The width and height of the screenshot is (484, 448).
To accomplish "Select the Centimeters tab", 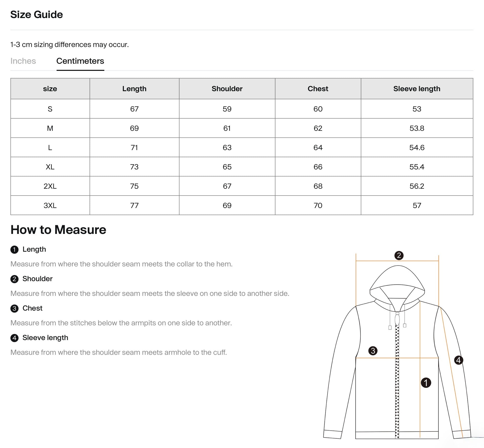I will [80, 61].
